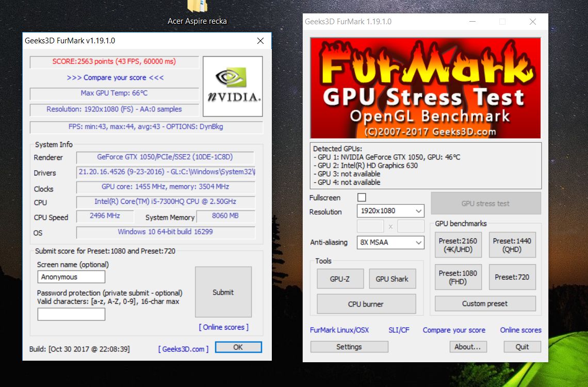Run Preset:1080 (FHD) benchmark
The image size is (588, 387).
tap(458, 277)
